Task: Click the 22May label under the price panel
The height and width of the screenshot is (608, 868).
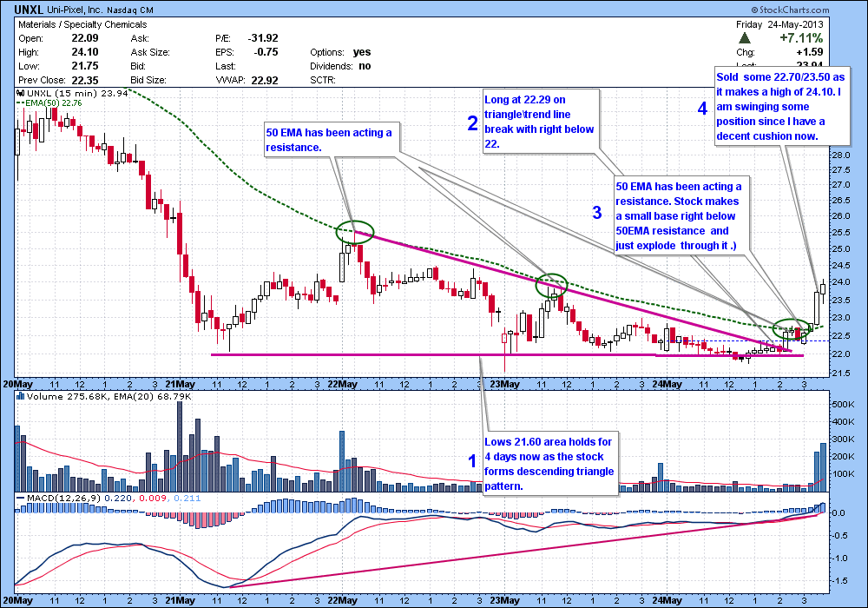Action: 342,384
